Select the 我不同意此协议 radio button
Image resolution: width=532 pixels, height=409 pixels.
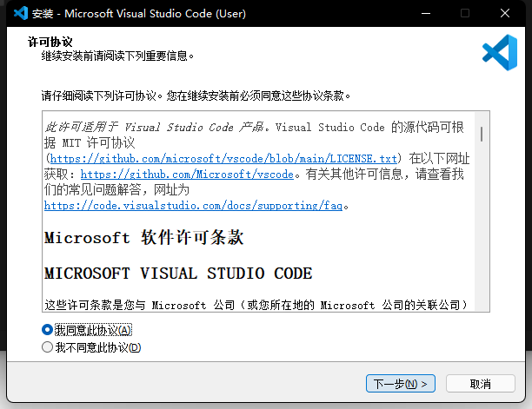(x=47, y=347)
